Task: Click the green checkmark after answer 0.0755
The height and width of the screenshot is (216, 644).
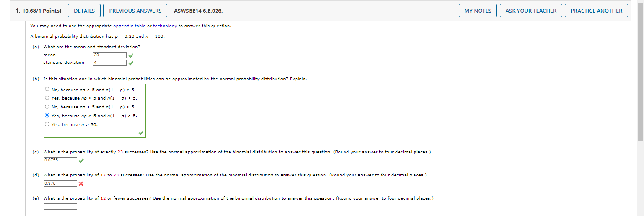Action: coord(81,161)
